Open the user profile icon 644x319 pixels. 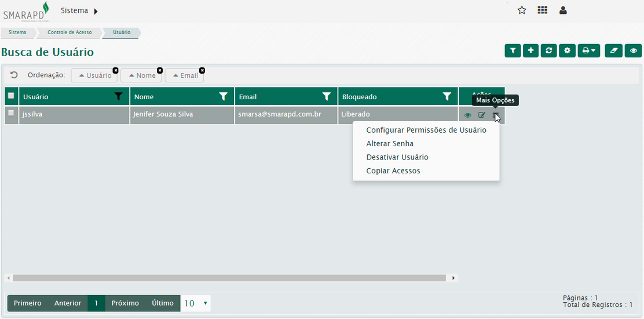point(563,10)
